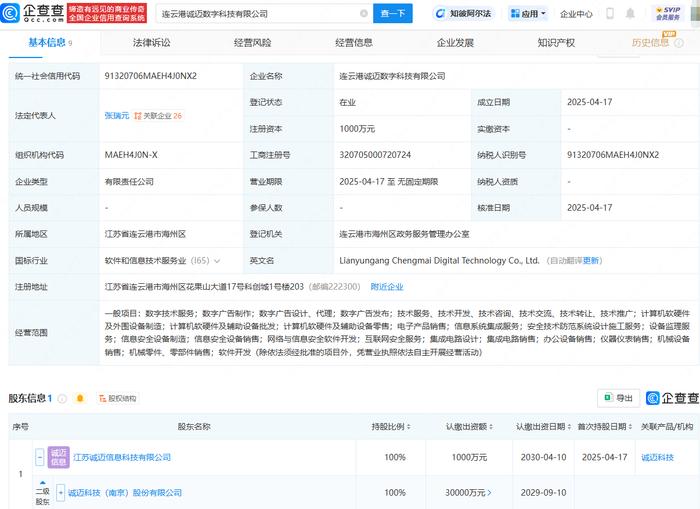Collapse the 江苏诚迈信息科技 shareholder row
The image size is (700, 509).
click(40, 457)
